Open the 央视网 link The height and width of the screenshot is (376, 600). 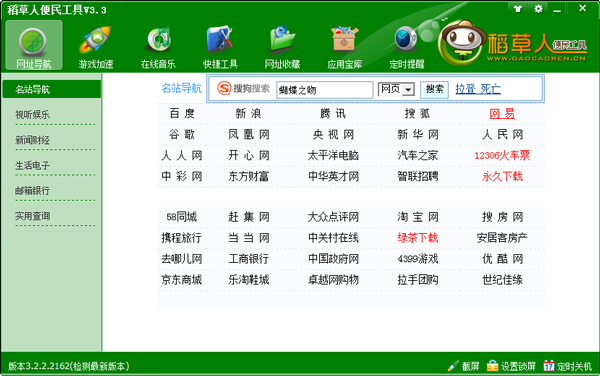[333, 135]
